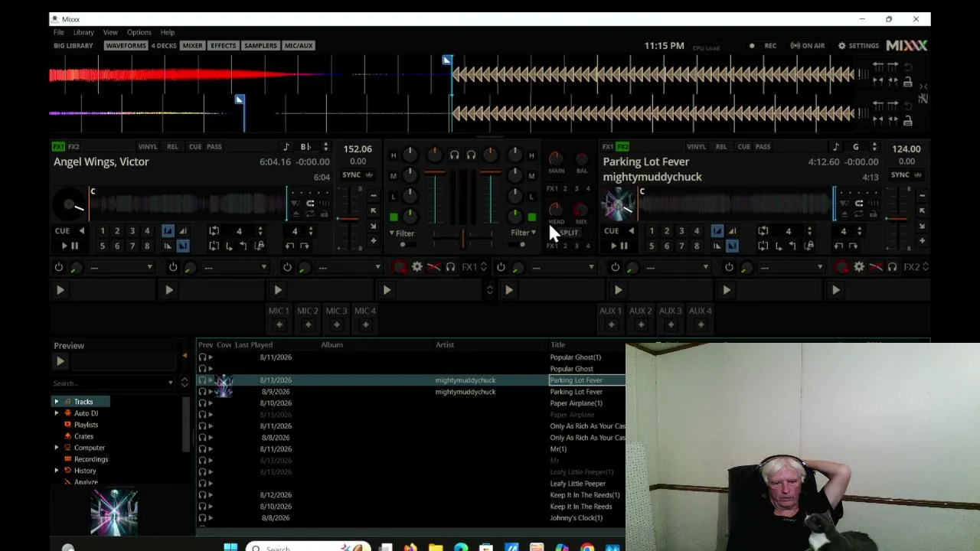
Task: Toggle ON AIR broadcasting
Action: (808, 46)
